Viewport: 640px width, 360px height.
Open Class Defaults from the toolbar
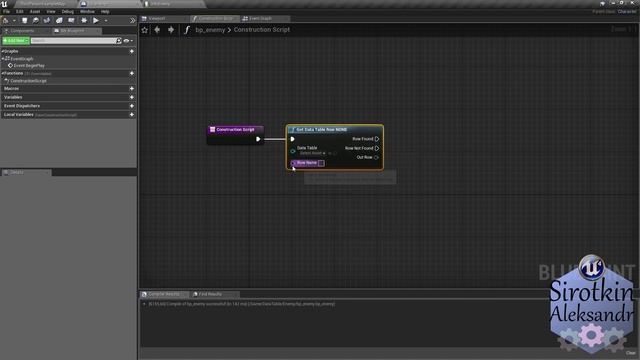click(x=71, y=20)
